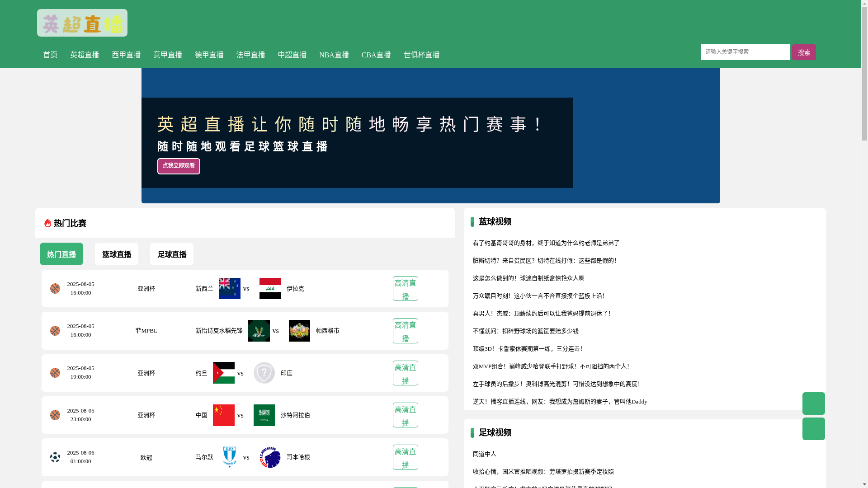Click the 点我立即观看 banner button
The width and height of the screenshot is (868, 488).
click(x=179, y=166)
